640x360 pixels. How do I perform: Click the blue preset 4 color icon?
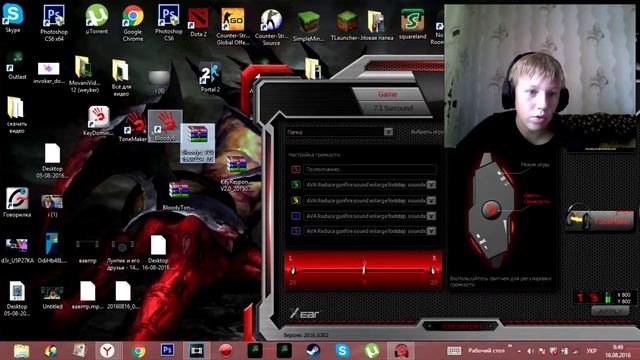[296, 216]
